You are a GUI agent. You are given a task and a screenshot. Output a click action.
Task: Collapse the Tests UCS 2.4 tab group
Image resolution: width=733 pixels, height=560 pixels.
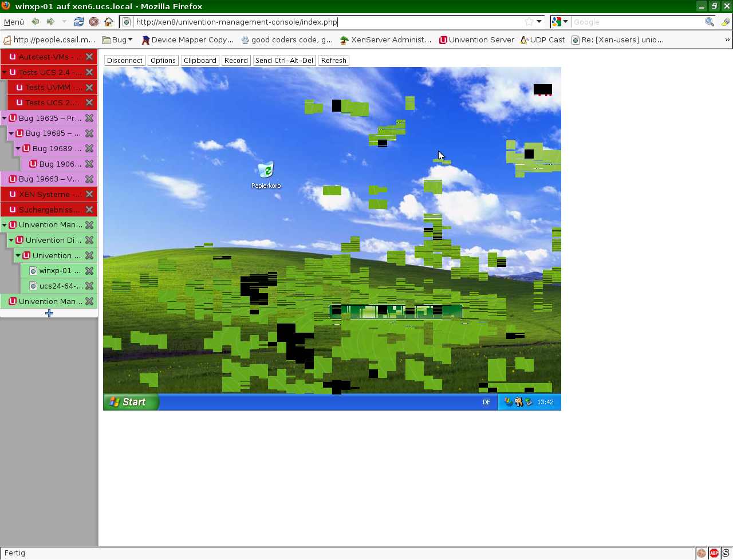5,73
